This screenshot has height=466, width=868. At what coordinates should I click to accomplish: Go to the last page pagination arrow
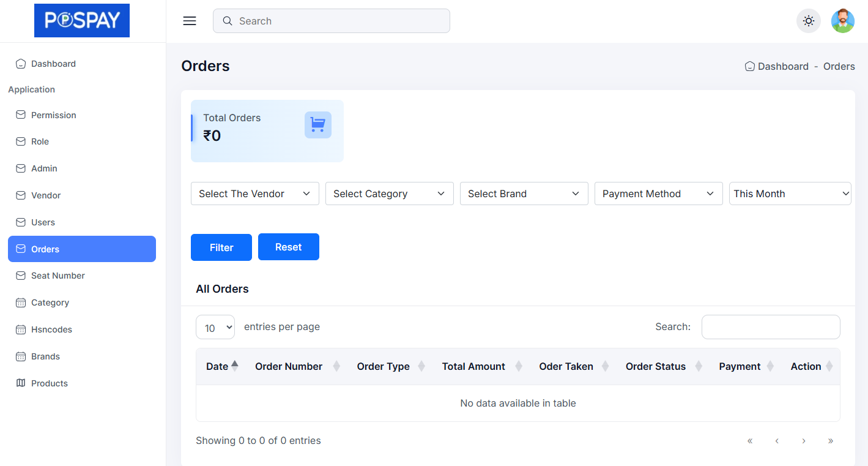coord(830,441)
